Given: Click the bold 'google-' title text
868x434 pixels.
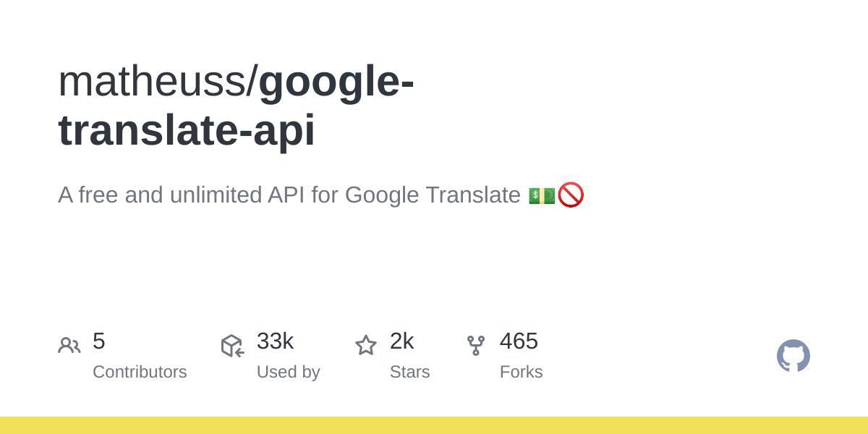Looking at the screenshot, I should [336, 81].
